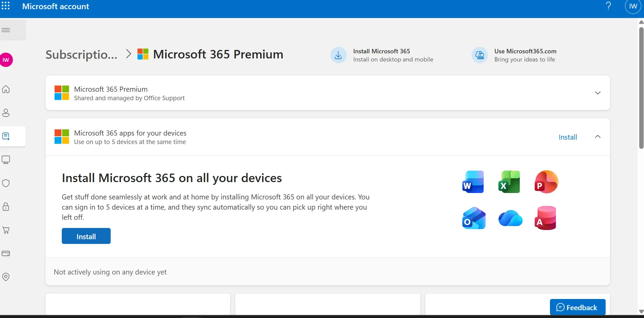This screenshot has width=644, height=318.
Task: Collapse the Microsoft 365 apps section chevron
Action: coord(598,137)
